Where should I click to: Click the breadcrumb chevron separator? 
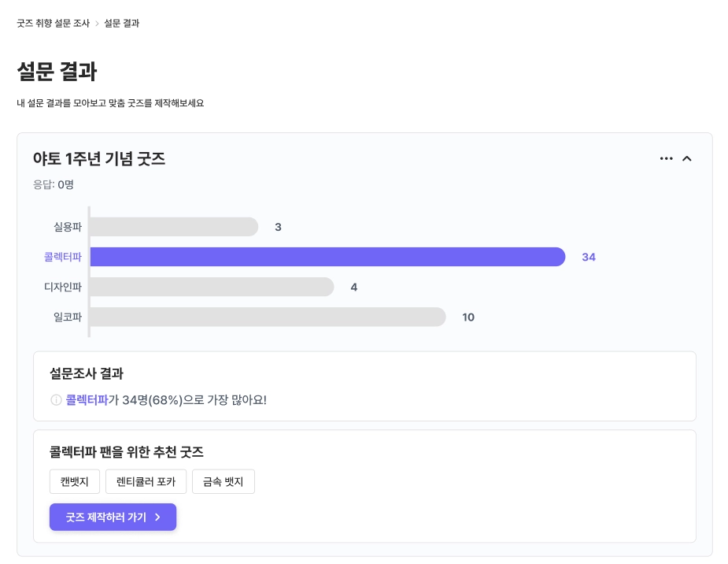[x=97, y=24]
